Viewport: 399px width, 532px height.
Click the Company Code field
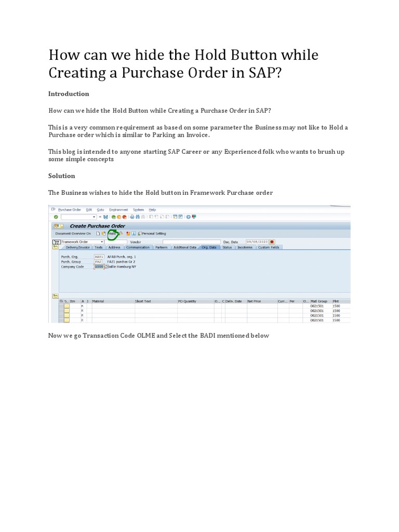99,267
